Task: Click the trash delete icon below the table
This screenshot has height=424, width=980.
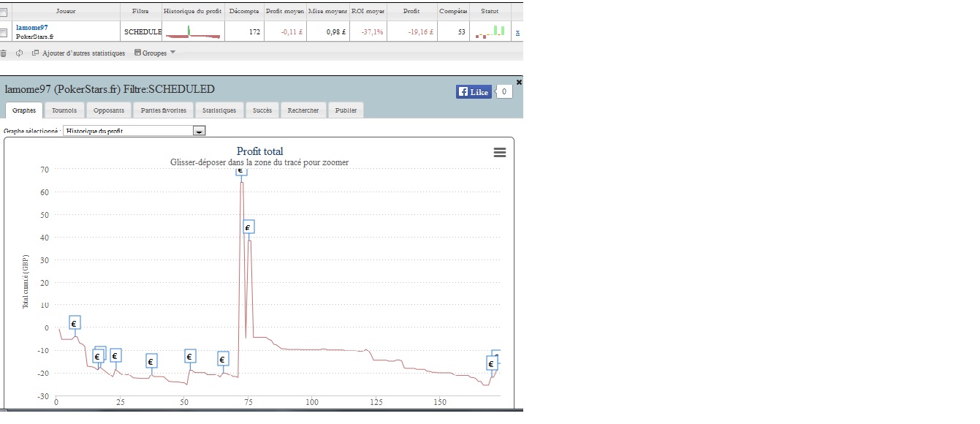Action: coord(4,53)
